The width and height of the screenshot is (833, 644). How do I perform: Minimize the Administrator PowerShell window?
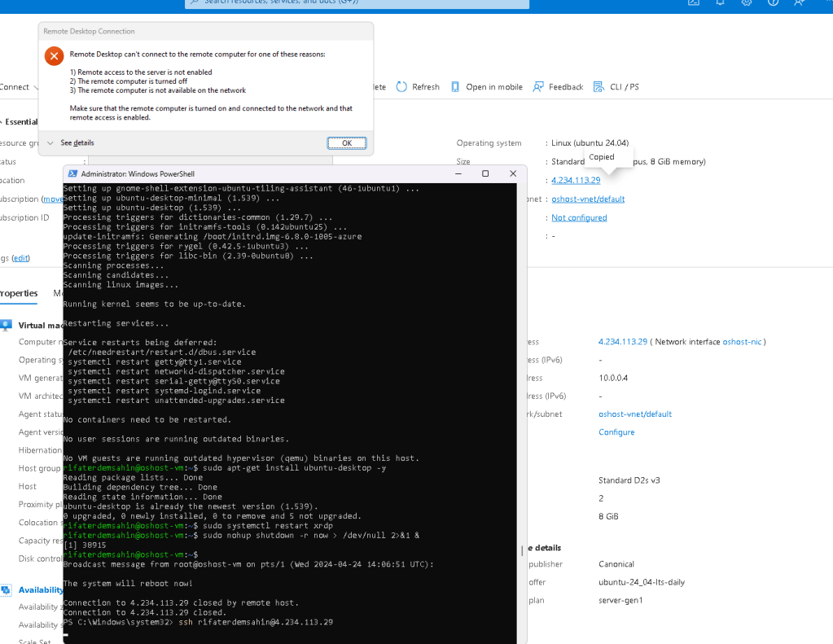(458, 173)
